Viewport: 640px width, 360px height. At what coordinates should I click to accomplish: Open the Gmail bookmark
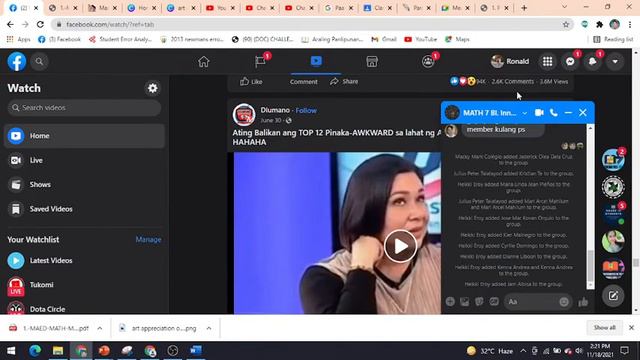(x=384, y=39)
